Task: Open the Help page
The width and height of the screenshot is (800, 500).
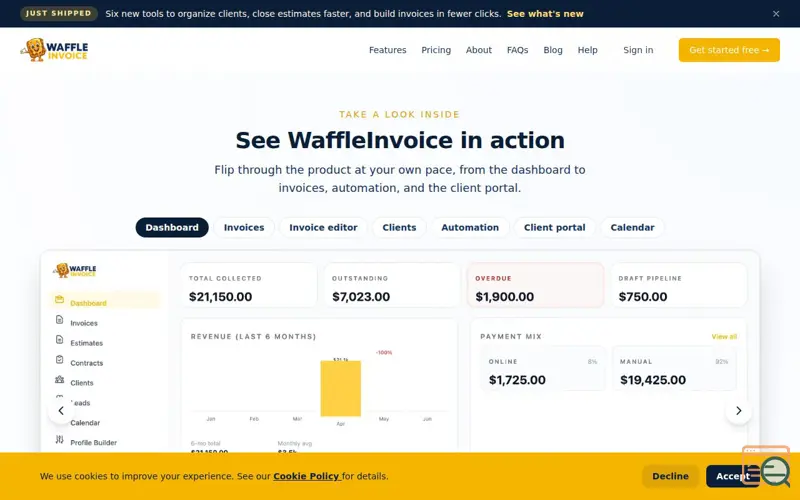Action: click(x=587, y=50)
